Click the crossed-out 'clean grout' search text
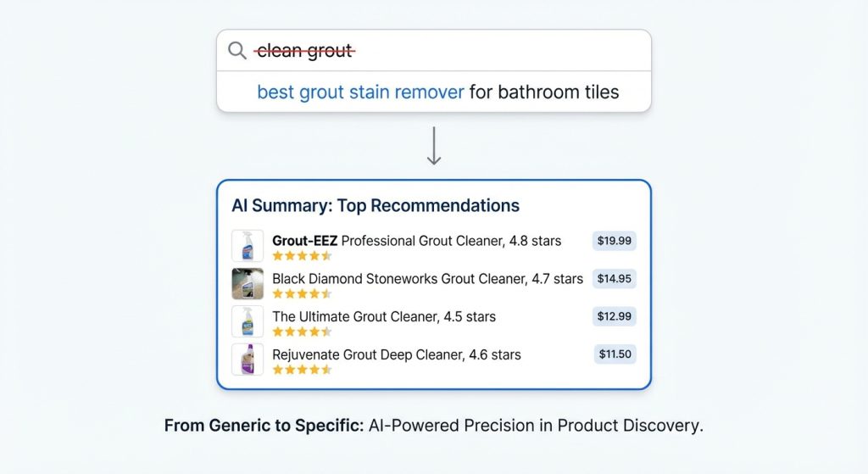Image resolution: width=868 pixels, height=474 pixels. pos(304,52)
